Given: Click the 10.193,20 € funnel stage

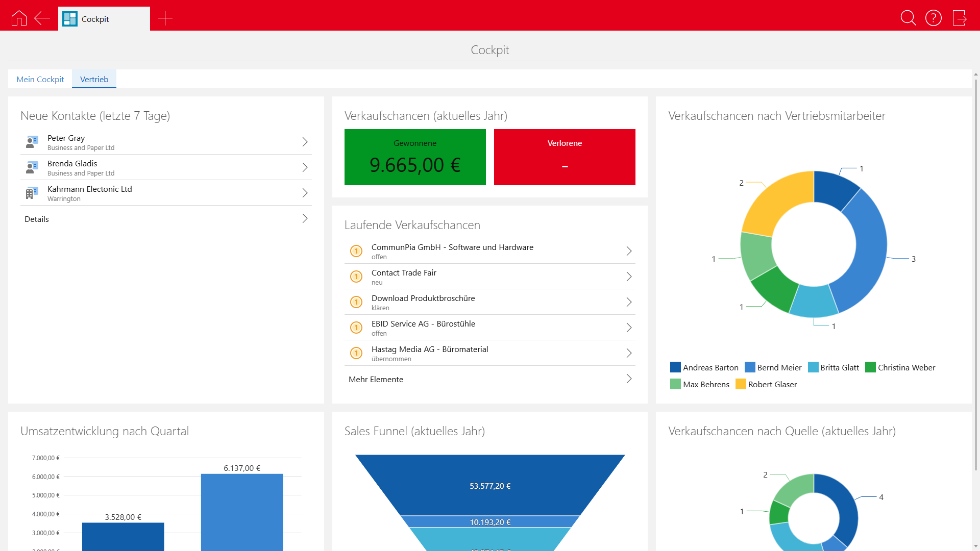Looking at the screenshot, I should (490, 521).
